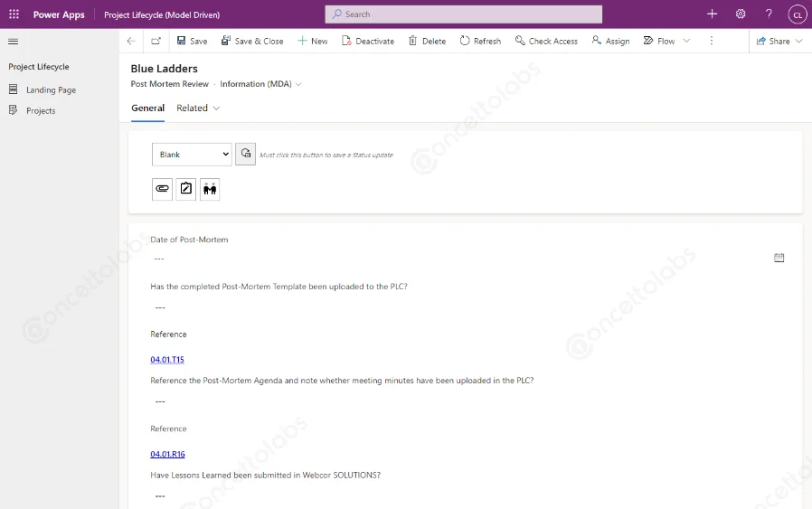The image size is (812, 509).
Task: Open reference link 04.01.T15
Action: 167,360
